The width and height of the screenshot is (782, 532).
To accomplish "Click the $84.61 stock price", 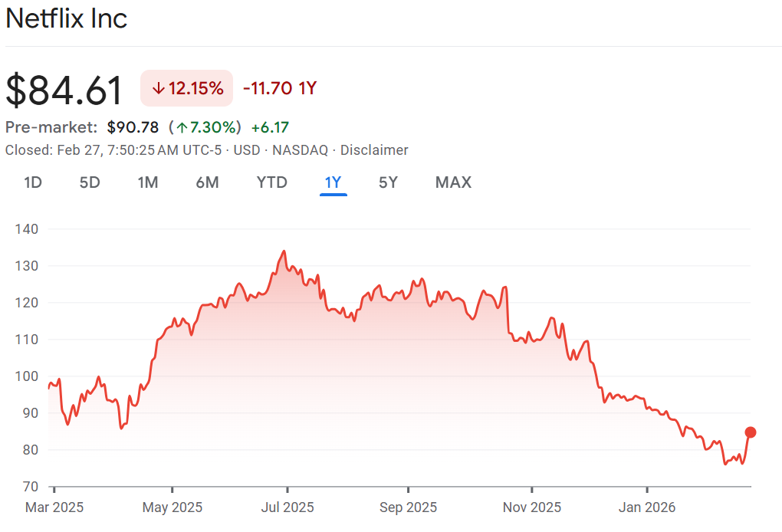I will coord(64,90).
